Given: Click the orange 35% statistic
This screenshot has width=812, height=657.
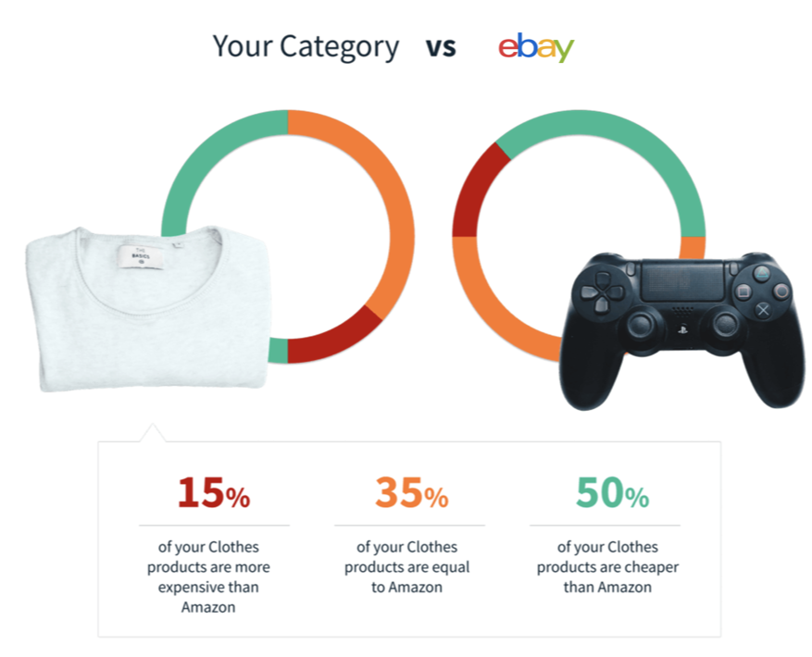Looking at the screenshot, I should tap(412, 492).
